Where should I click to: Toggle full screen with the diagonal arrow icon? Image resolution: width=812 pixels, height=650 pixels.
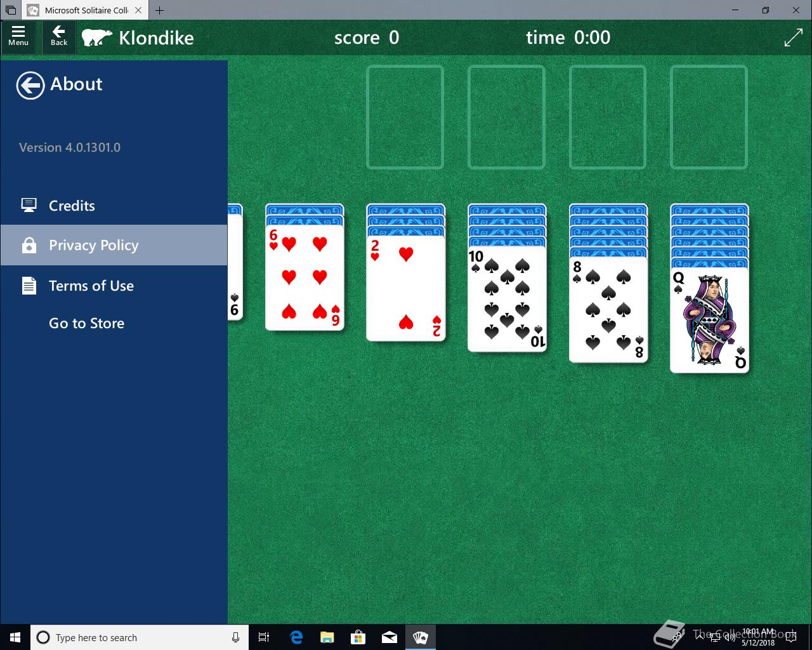[x=793, y=37]
